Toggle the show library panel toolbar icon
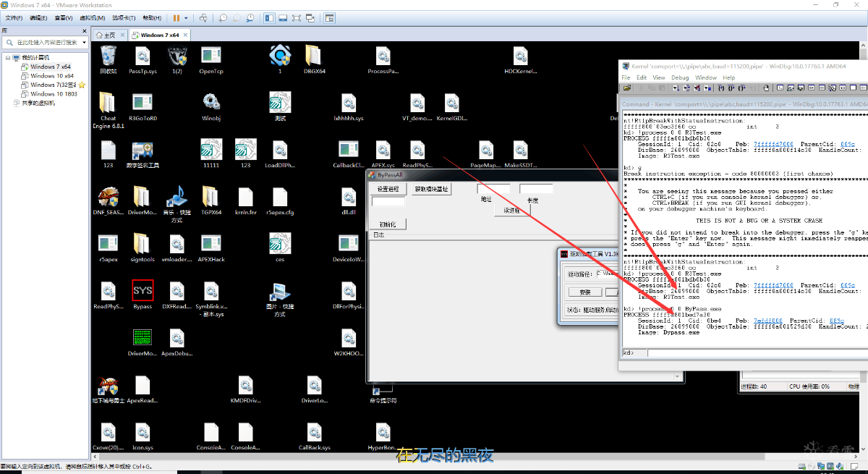Screen dimensions: 868x474 pyautogui.click(x=269, y=17)
